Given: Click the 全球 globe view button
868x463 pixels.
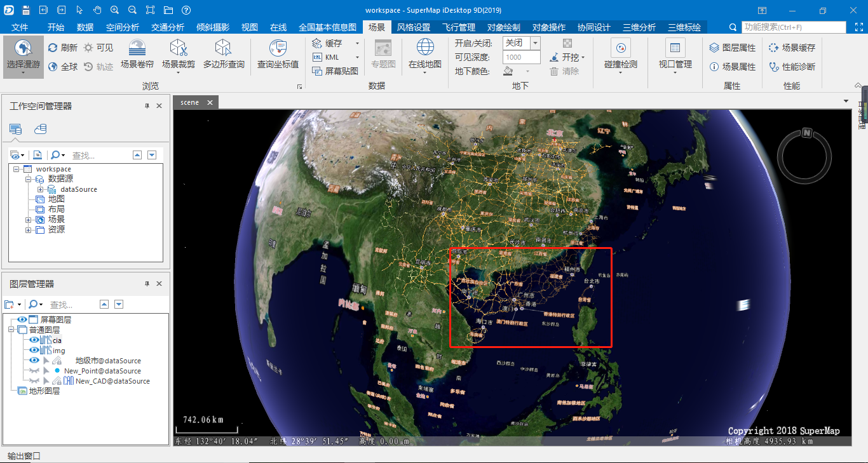Looking at the screenshot, I should click(63, 67).
